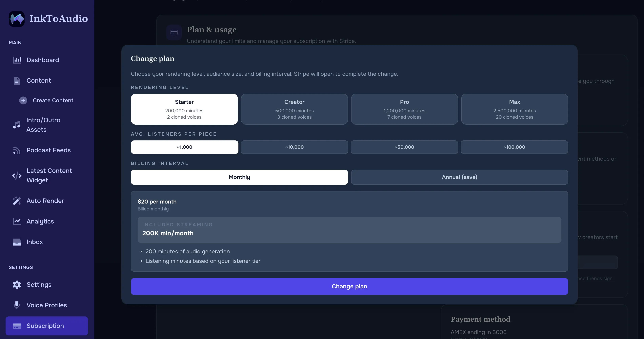Image resolution: width=644 pixels, height=339 pixels.
Task: Click the Plan & usage card icon
Action: (x=174, y=32)
